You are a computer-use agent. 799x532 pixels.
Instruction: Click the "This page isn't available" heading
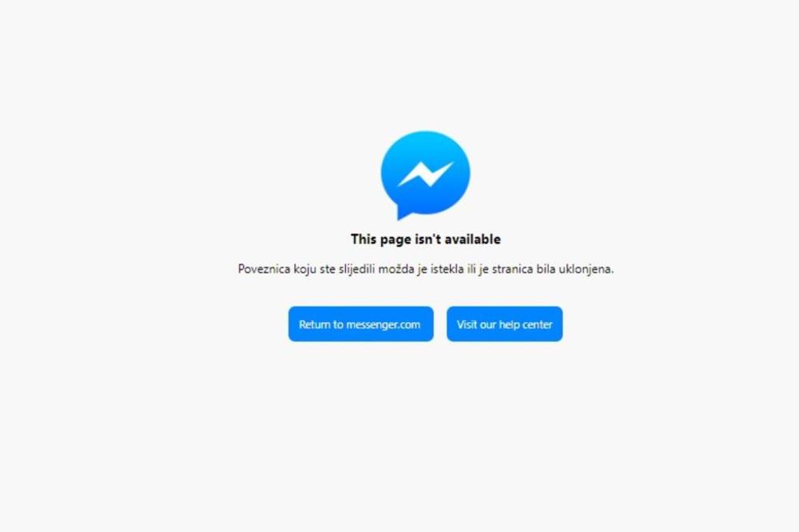click(426, 240)
